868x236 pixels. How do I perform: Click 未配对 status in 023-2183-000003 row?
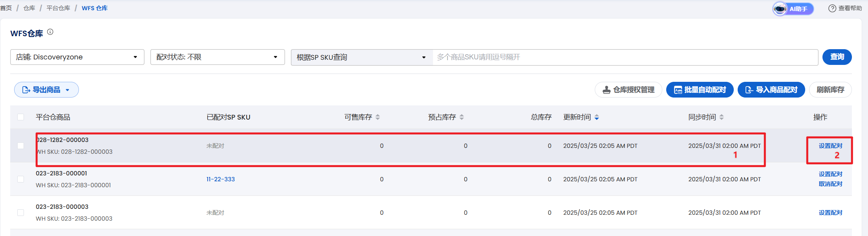215,212
